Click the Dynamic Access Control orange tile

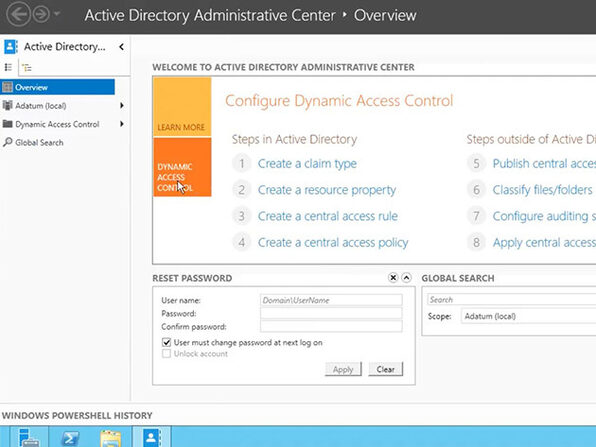coord(182,167)
